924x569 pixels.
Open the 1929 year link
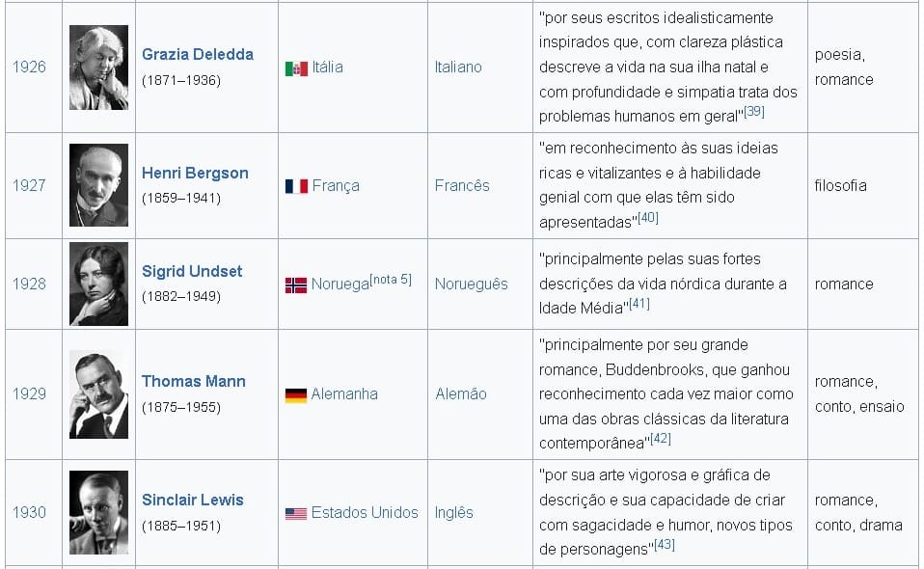pos(29,393)
